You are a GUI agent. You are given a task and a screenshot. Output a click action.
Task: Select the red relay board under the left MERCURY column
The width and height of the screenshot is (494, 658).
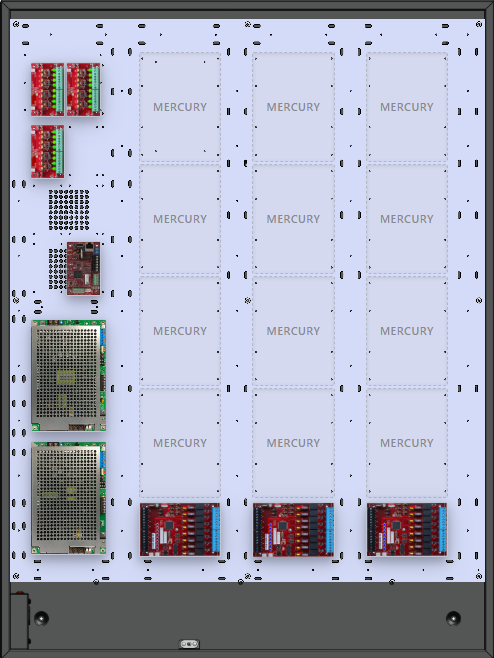[x=180, y=530]
